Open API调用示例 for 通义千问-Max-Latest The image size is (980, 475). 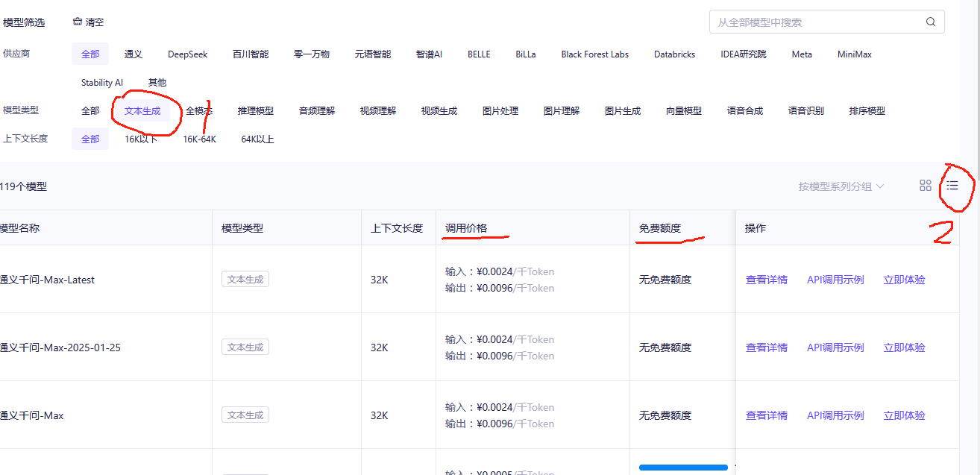click(x=835, y=280)
